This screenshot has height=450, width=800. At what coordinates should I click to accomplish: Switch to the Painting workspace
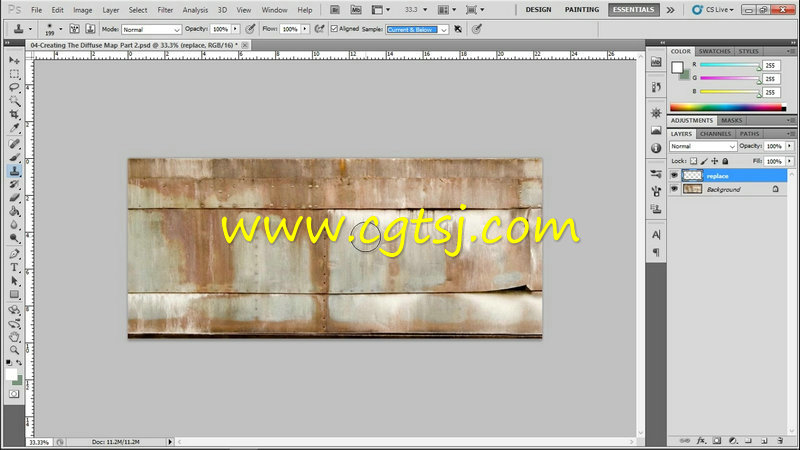coord(582,10)
